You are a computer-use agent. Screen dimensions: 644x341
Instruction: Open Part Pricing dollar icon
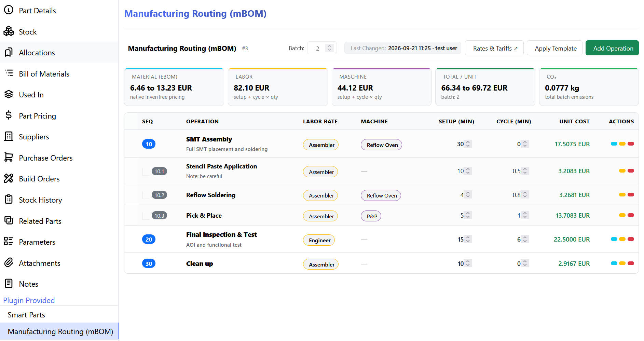coord(9,115)
